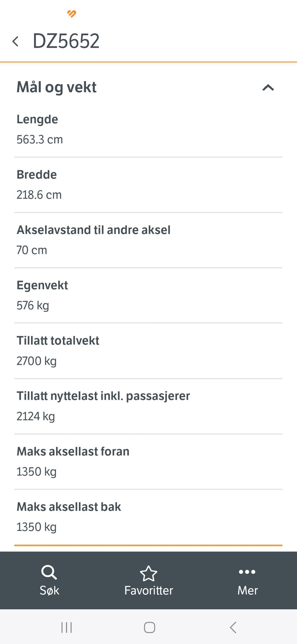This screenshot has height=644, width=297.
Task: Tap the DZ5652 page title
Action: click(66, 41)
